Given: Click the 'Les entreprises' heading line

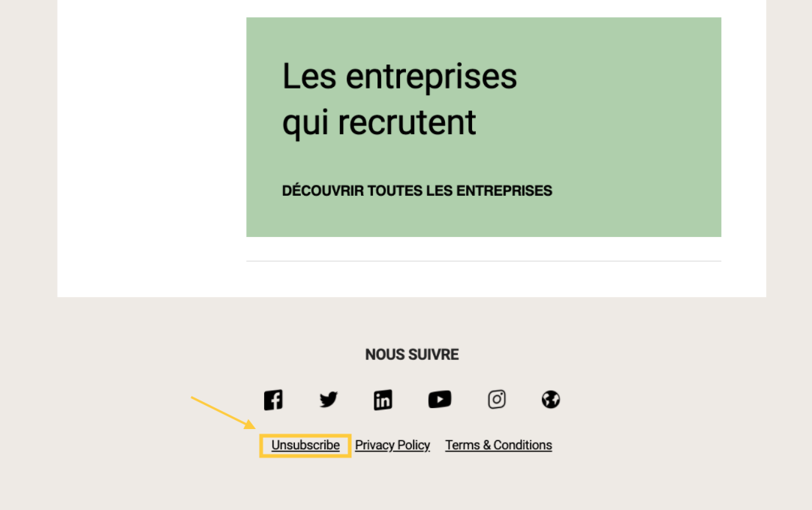Looking at the screenshot, I should tap(399, 76).
